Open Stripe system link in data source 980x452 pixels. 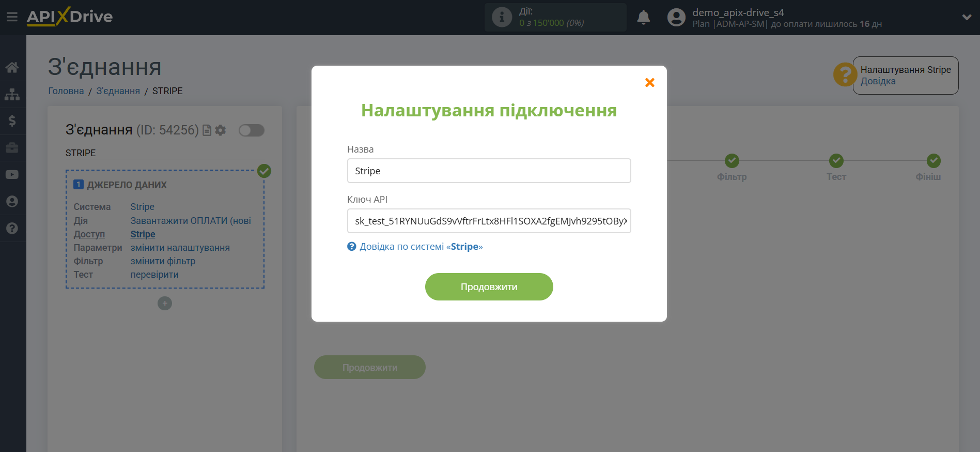tap(143, 207)
